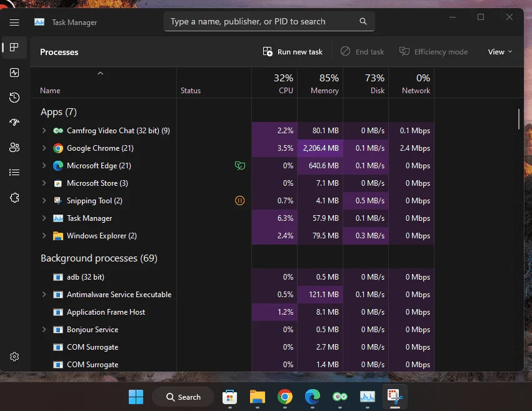Image resolution: width=532 pixels, height=411 pixels.
Task: Expand the Windows Explorer process group
Action: pos(44,236)
